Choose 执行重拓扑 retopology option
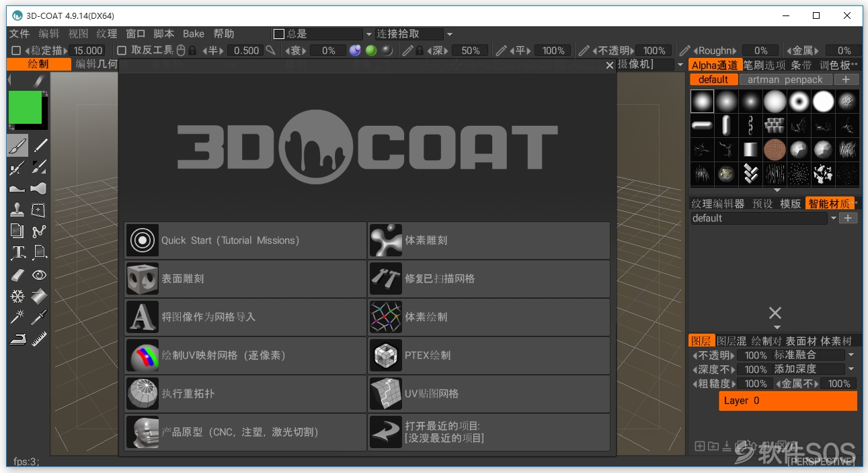This screenshot has height=473, width=868. pyautogui.click(x=245, y=394)
